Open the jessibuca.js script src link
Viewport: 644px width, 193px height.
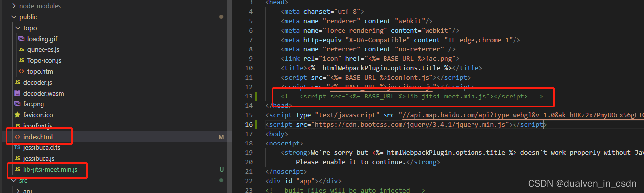click(x=381, y=87)
